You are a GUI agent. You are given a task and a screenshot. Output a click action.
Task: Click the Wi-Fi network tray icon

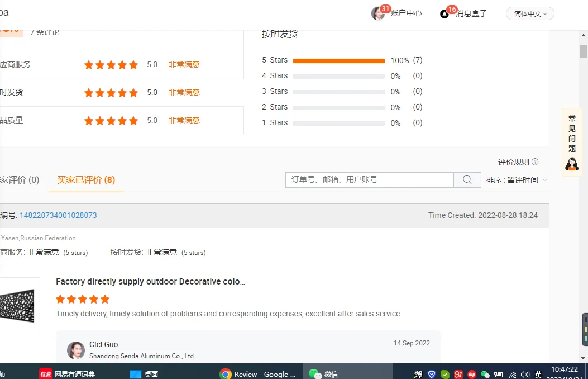[512, 375]
